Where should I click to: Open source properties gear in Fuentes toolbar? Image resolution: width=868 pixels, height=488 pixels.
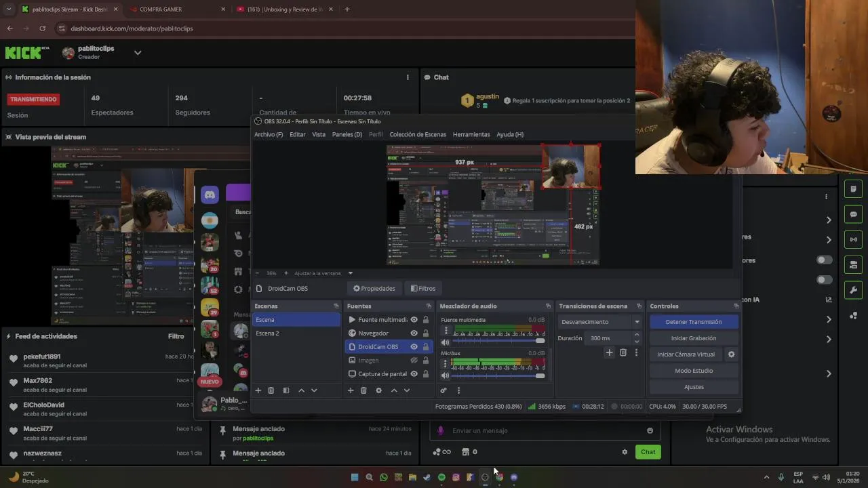tap(379, 390)
